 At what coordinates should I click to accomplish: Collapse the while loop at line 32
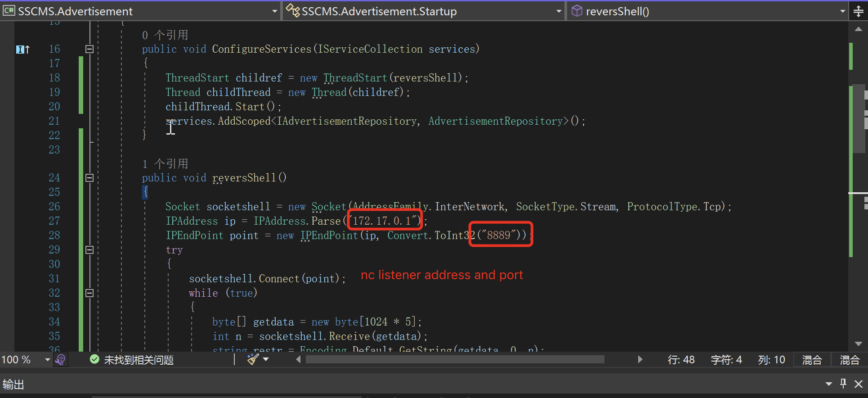pos(89,293)
